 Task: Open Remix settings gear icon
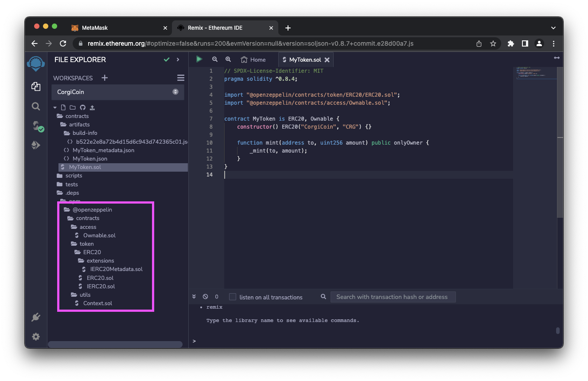(x=36, y=337)
